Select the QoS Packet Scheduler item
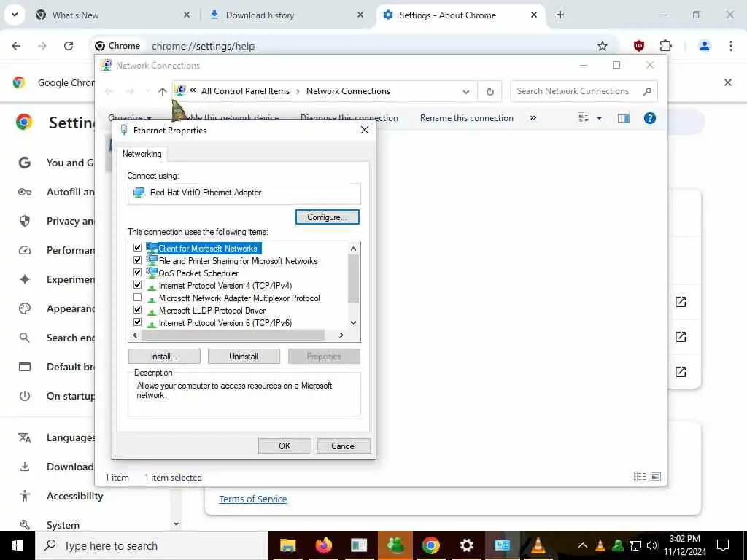The height and width of the screenshot is (560, 747). (198, 273)
